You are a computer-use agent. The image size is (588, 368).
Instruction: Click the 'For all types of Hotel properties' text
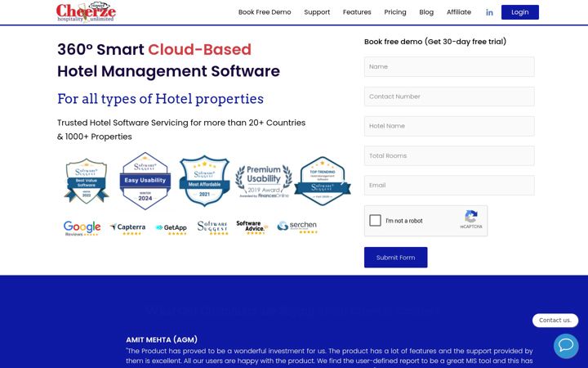[161, 99]
